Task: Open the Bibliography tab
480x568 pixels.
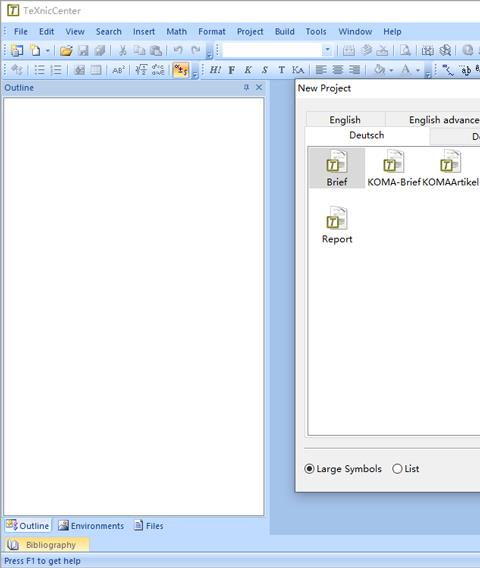Action: (x=46, y=545)
